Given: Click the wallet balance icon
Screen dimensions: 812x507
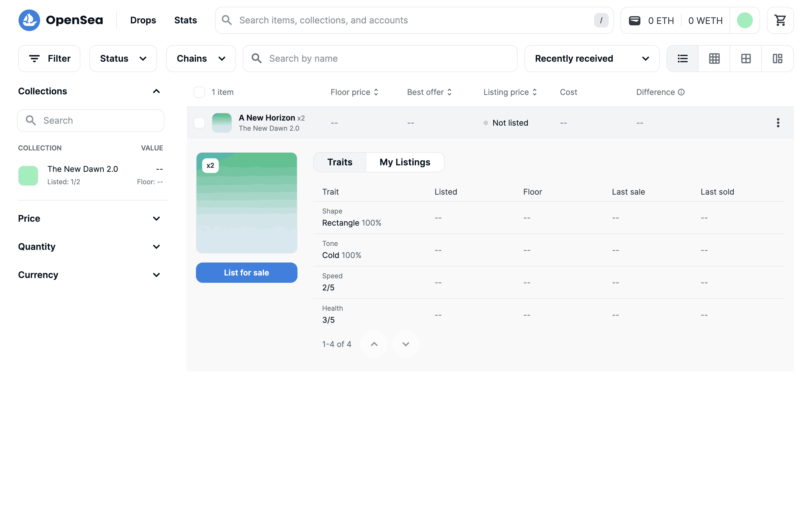Looking at the screenshot, I should pyautogui.click(x=634, y=21).
